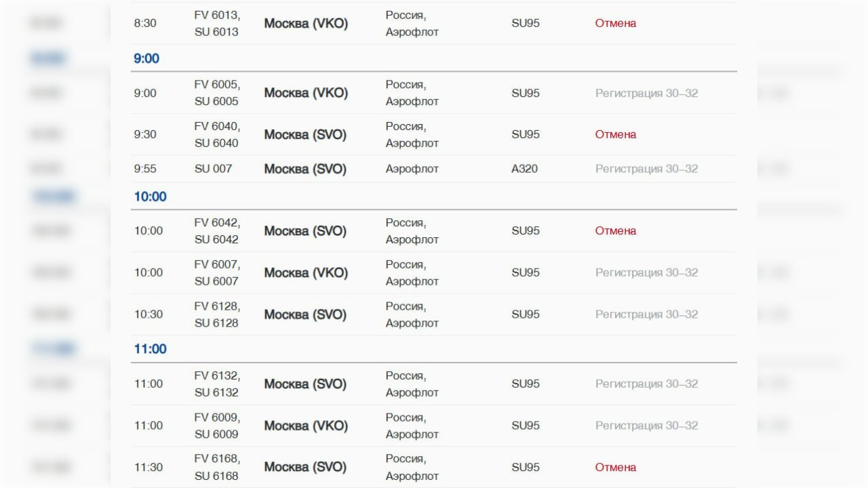
Task: Click Регистрация 30–32 status for flight FV 6005
Action: click(646, 93)
